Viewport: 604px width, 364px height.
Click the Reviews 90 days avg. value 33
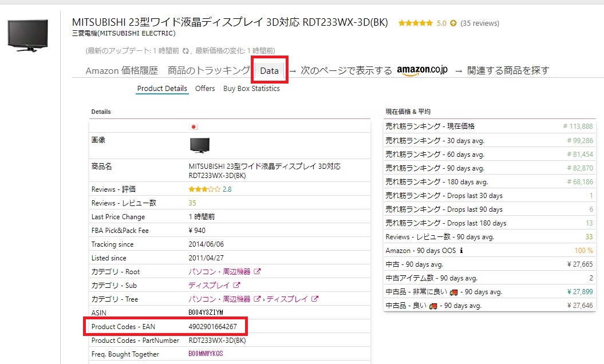click(589, 237)
